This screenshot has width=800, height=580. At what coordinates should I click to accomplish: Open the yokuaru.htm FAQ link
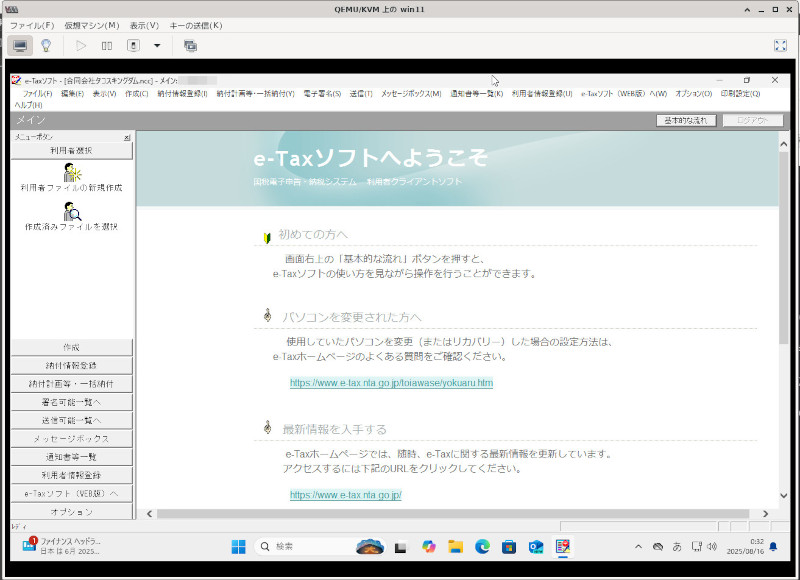pos(391,383)
